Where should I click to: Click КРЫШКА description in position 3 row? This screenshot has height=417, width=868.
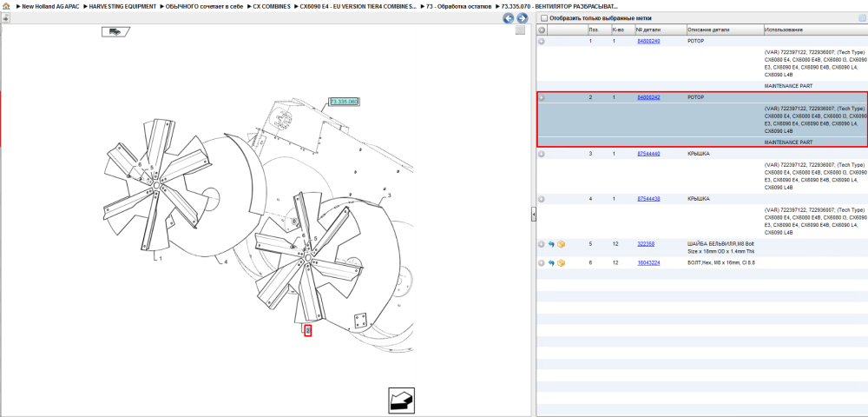(698, 154)
